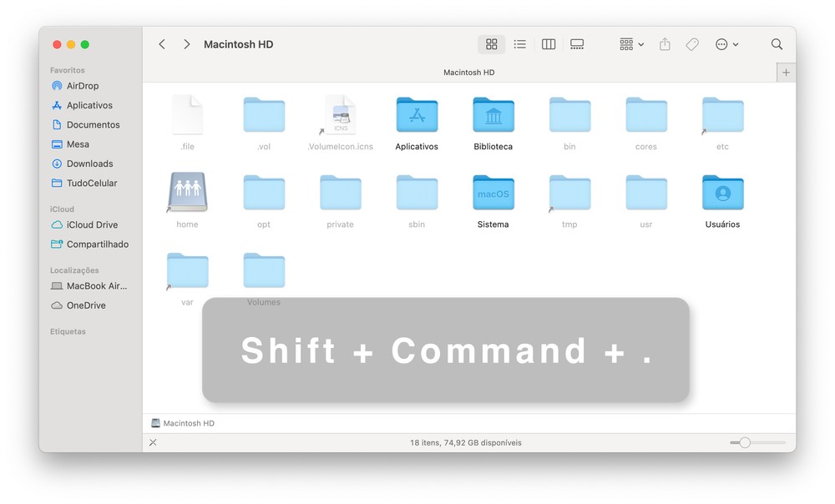Click the Favoritos section header
Viewport: 835px width, 504px height.
[x=67, y=70]
